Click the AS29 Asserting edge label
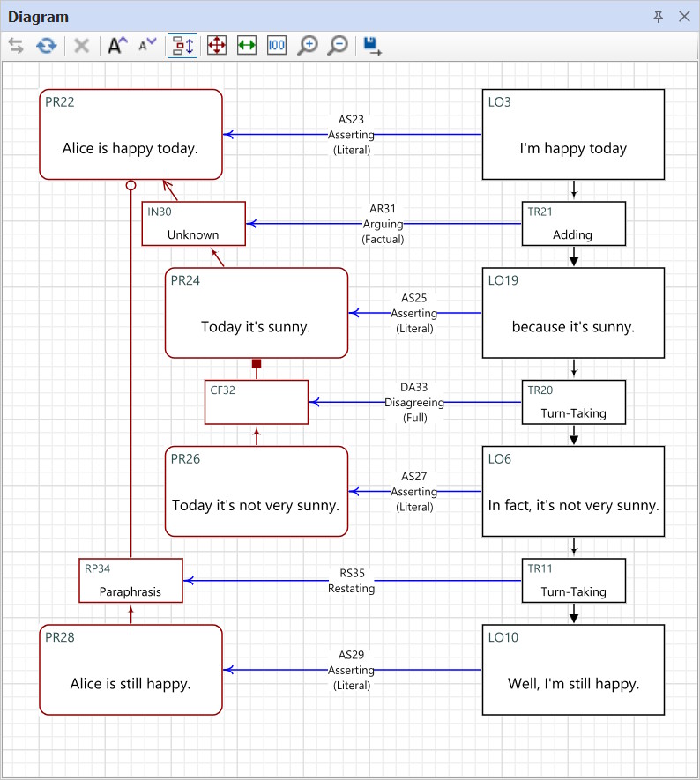This screenshot has width=700, height=780. [x=351, y=670]
